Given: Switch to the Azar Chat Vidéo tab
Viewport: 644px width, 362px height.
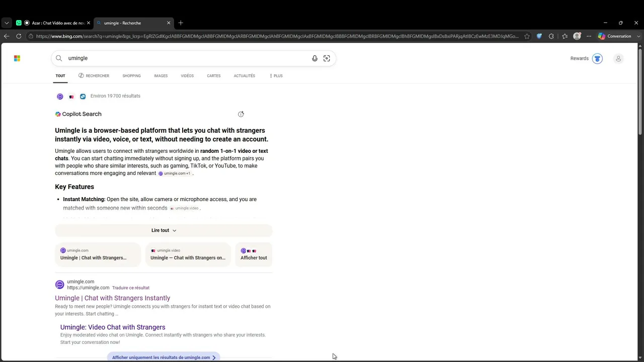Looking at the screenshot, I should tap(53, 23).
